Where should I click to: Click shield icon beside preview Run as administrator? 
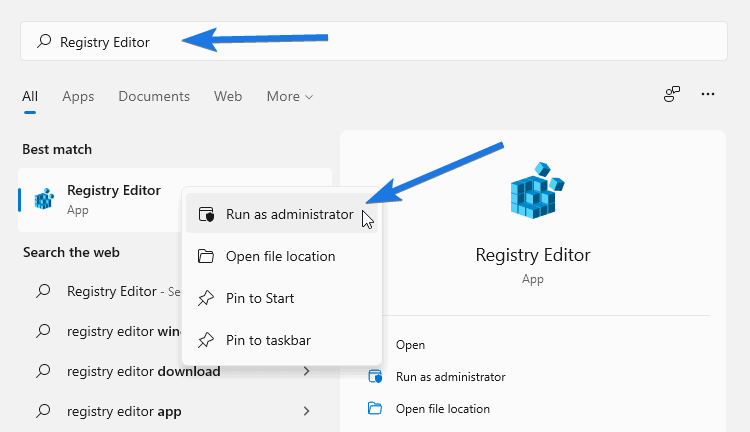[x=375, y=377]
